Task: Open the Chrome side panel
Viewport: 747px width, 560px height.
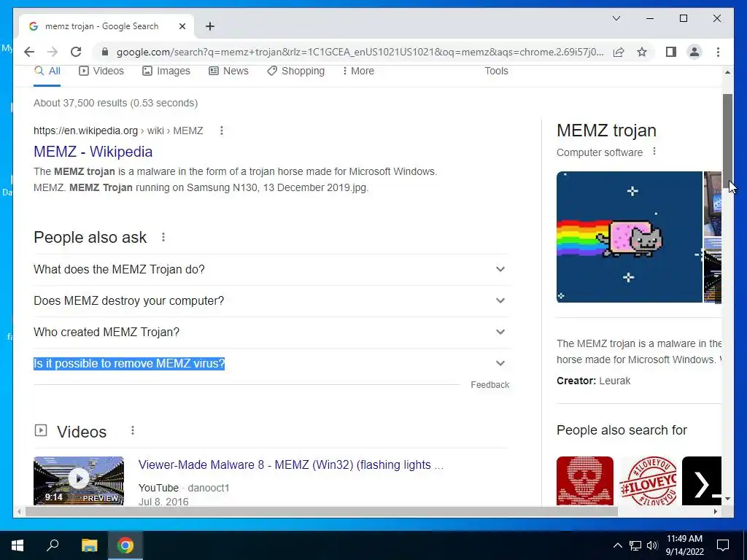Action: (x=671, y=52)
